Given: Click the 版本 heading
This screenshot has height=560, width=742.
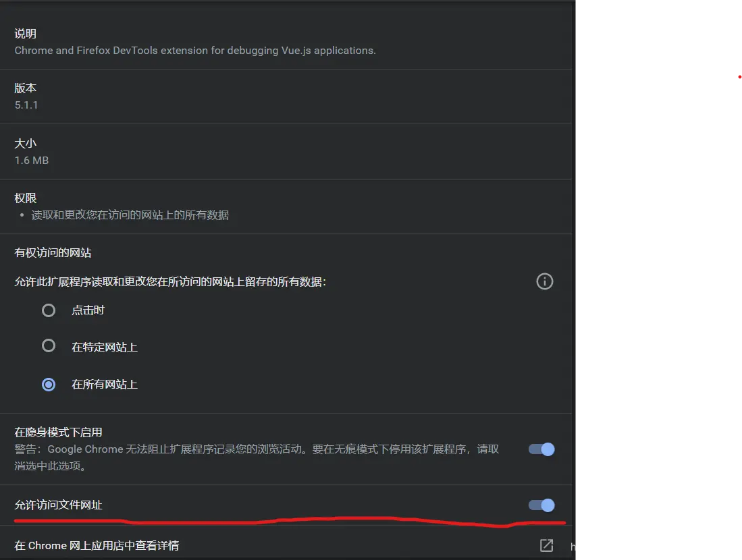Looking at the screenshot, I should tap(25, 88).
